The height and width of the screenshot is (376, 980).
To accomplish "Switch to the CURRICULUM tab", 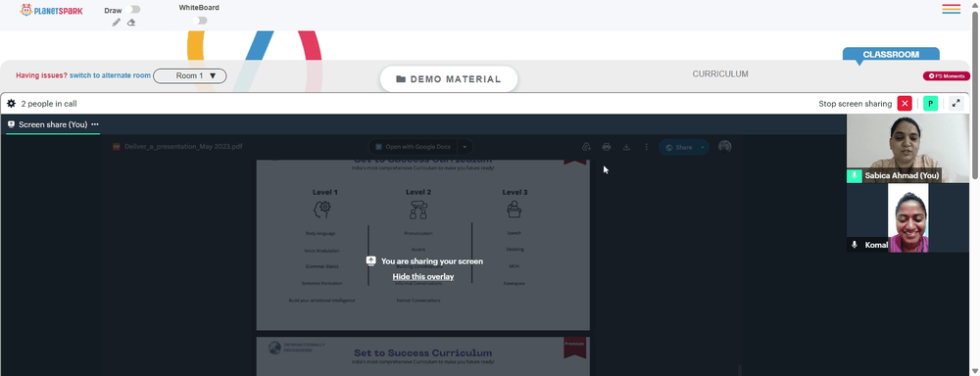I will pyautogui.click(x=720, y=73).
